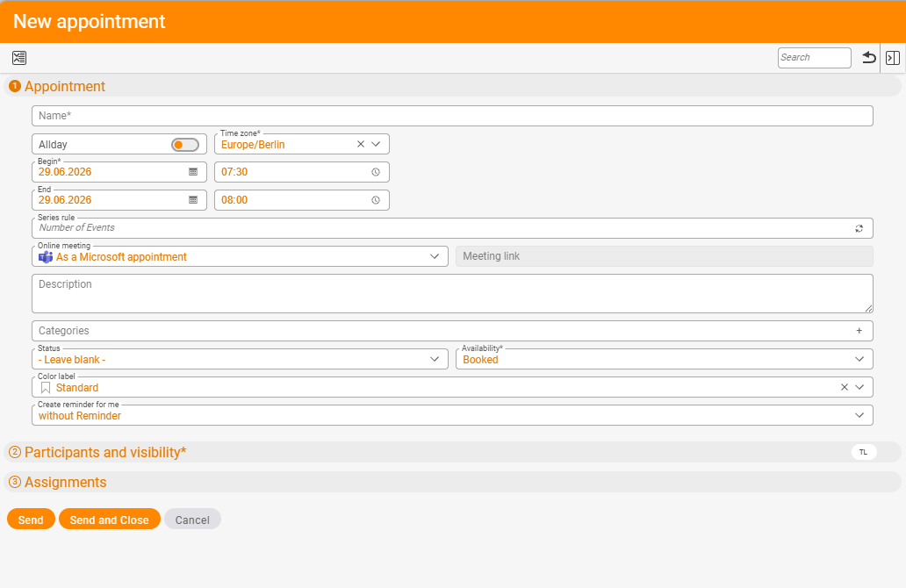Image resolution: width=906 pixels, height=588 pixels.
Task: Click the TL participant badge
Action: 864,452
